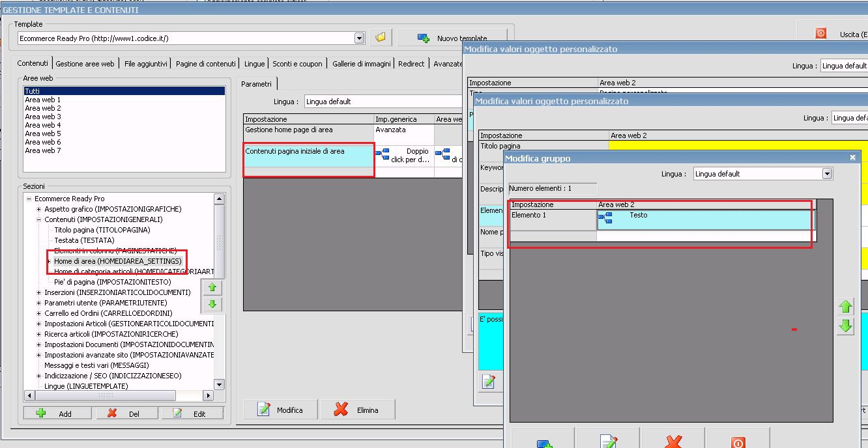
Task: Select Pie' di pagina tree item
Action: [113, 282]
